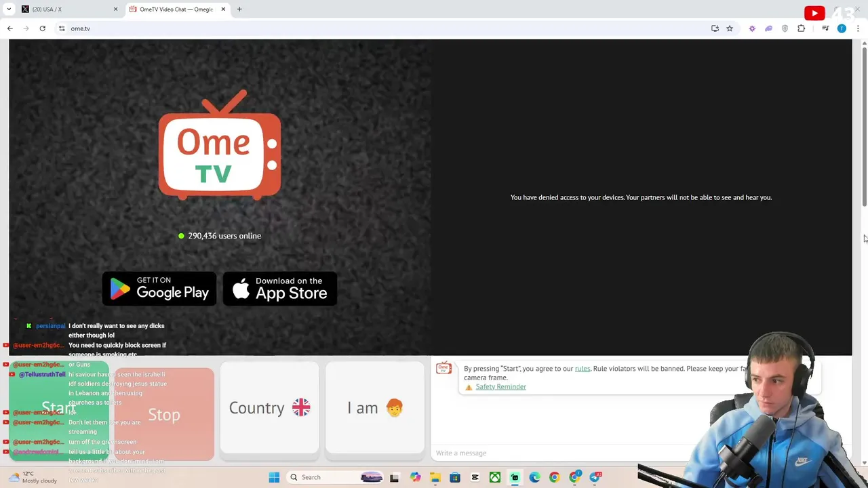868x488 pixels.
Task: Open the tab search dropdown arrow
Action: point(9,9)
